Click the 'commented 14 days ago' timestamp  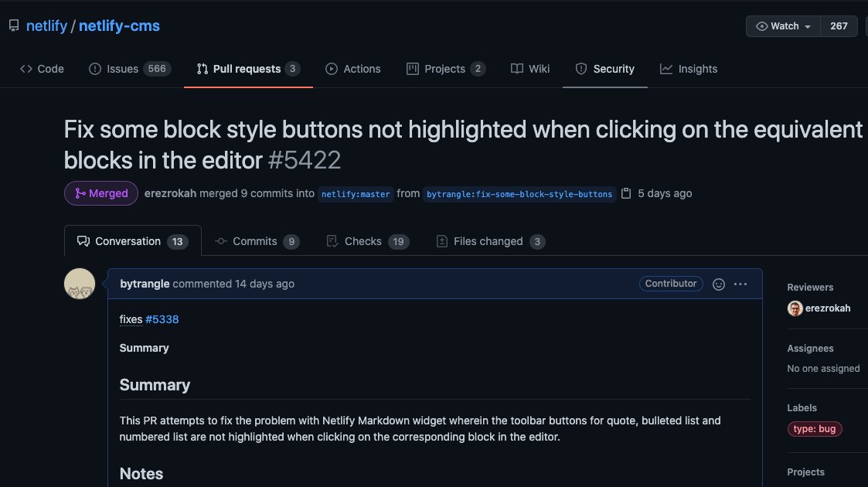tap(233, 284)
